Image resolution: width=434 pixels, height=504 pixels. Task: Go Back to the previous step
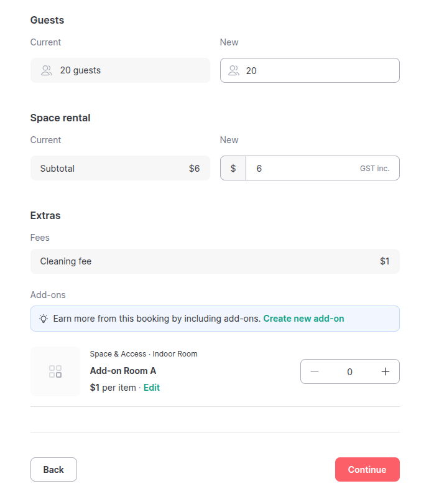pos(53,470)
